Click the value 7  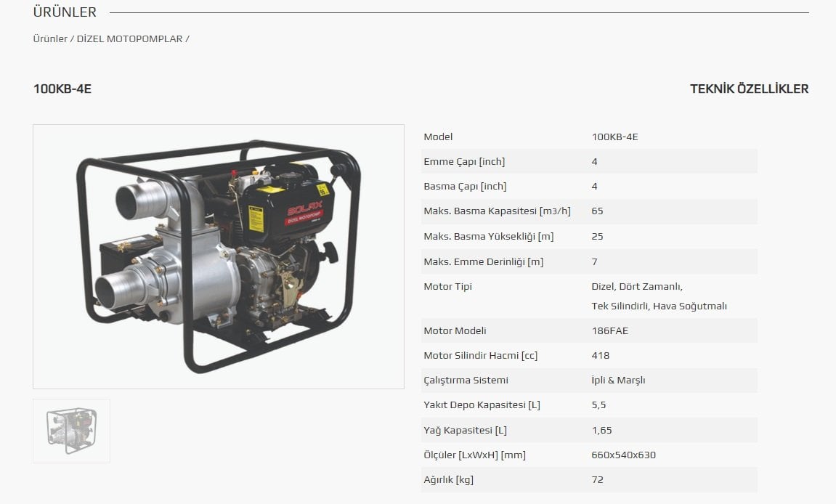(594, 262)
